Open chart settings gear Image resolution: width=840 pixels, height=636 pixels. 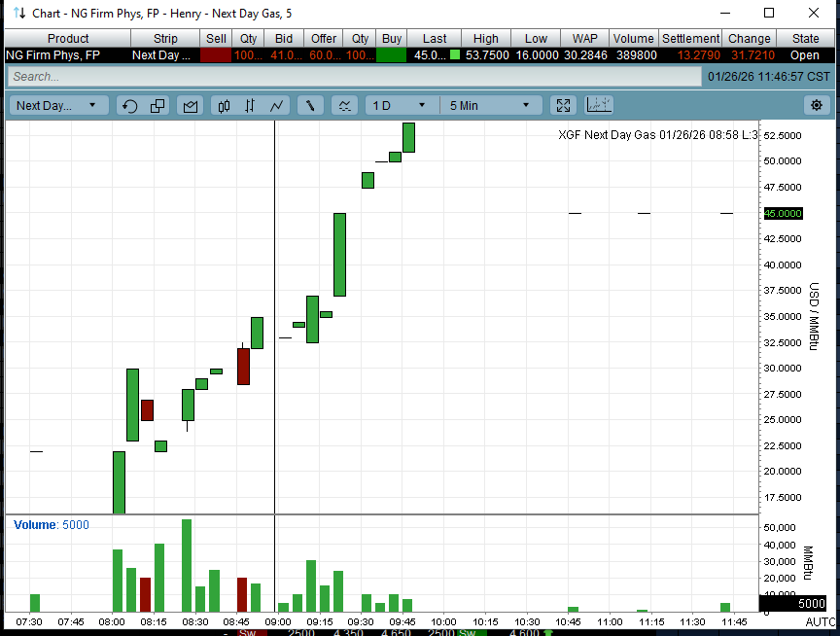pyautogui.click(x=817, y=105)
